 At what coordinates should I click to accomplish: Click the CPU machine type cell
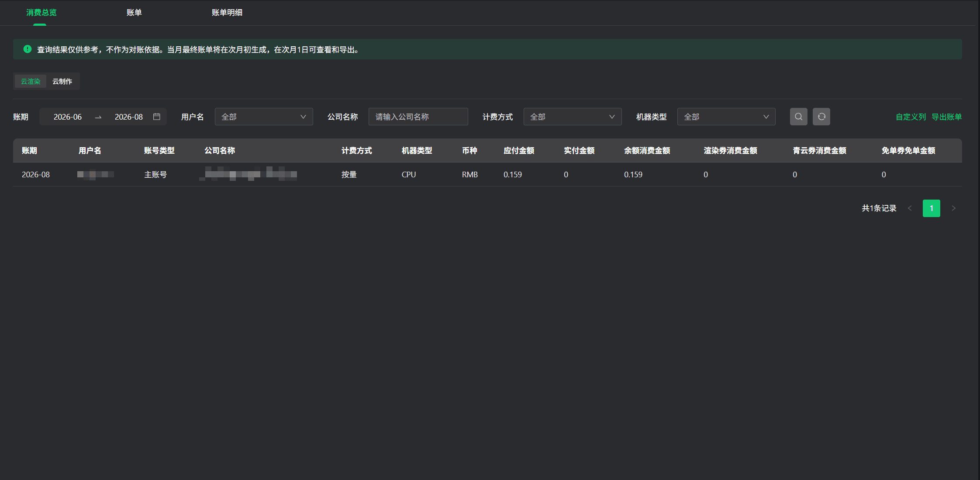(x=409, y=175)
